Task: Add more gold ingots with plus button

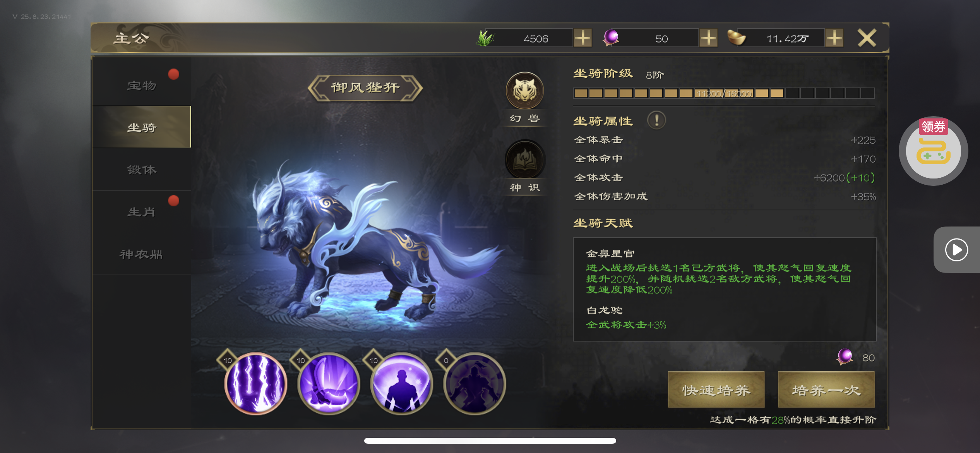Action: 834,38
